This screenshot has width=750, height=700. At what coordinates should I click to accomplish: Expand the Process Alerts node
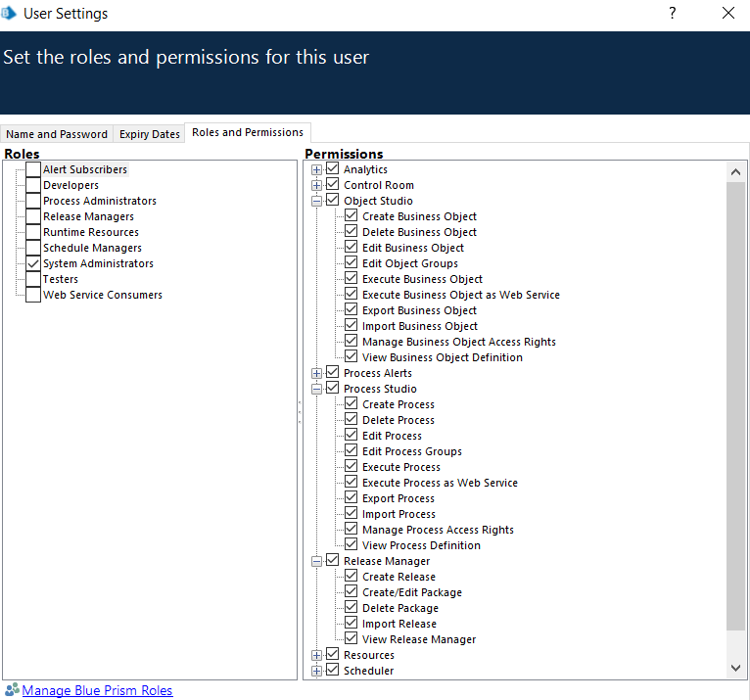coord(316,373)
